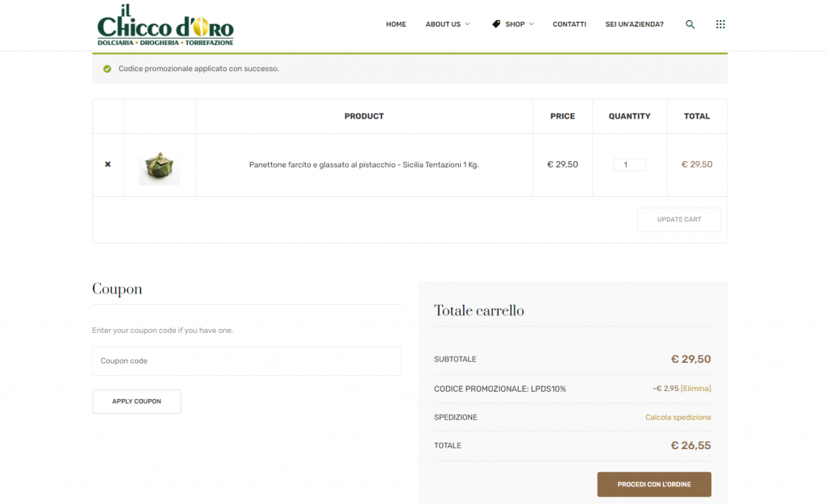Screen dimensions: 826x504
Task: Expand the About Us dropdown chevron
Action: point(467,24)
